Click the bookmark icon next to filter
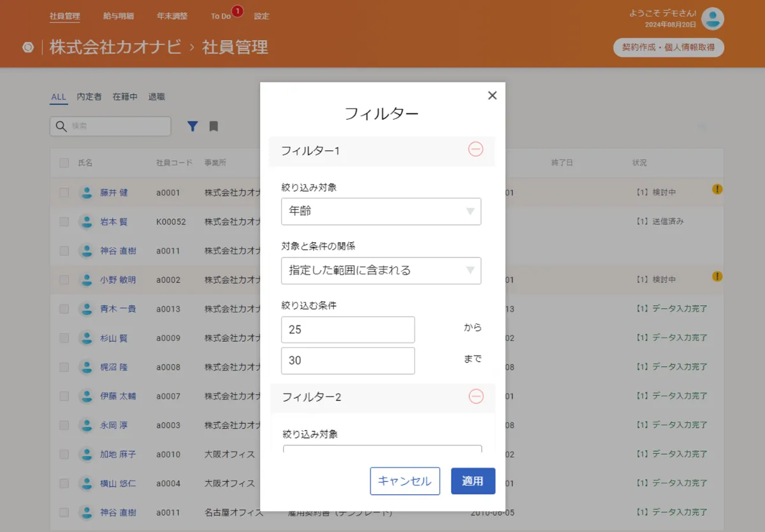This screenshot has width=765, height=532. [x=214, y=126]
